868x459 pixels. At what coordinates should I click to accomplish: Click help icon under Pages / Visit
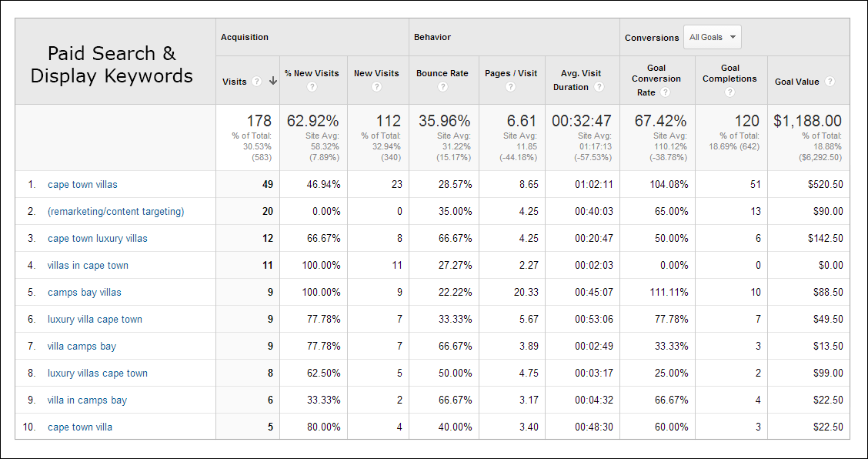tap(510, 87)
